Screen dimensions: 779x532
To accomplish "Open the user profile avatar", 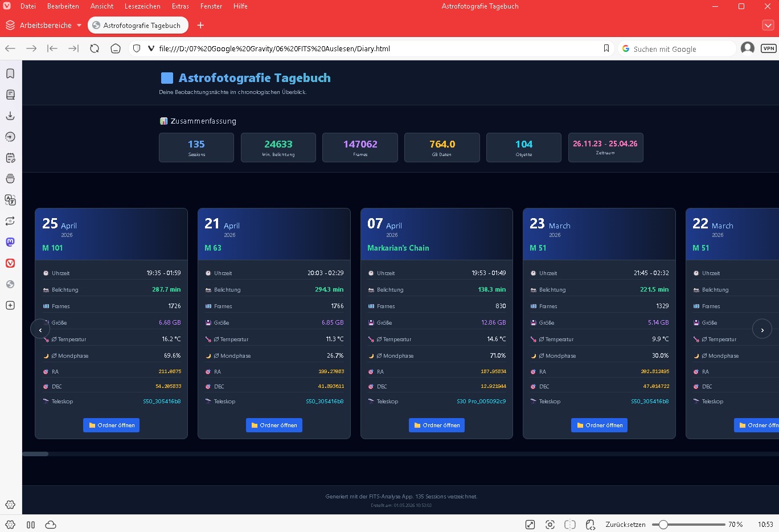I will pos(748,48).
